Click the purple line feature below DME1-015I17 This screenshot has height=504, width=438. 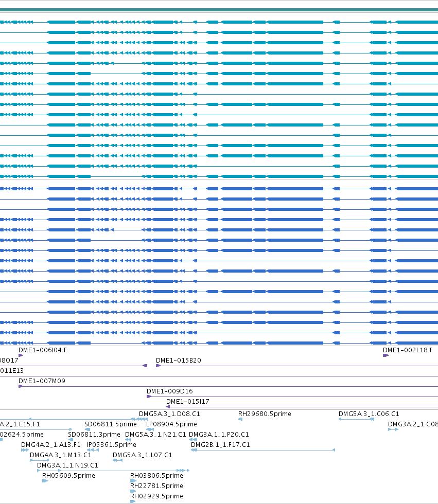tap(302, 407)
